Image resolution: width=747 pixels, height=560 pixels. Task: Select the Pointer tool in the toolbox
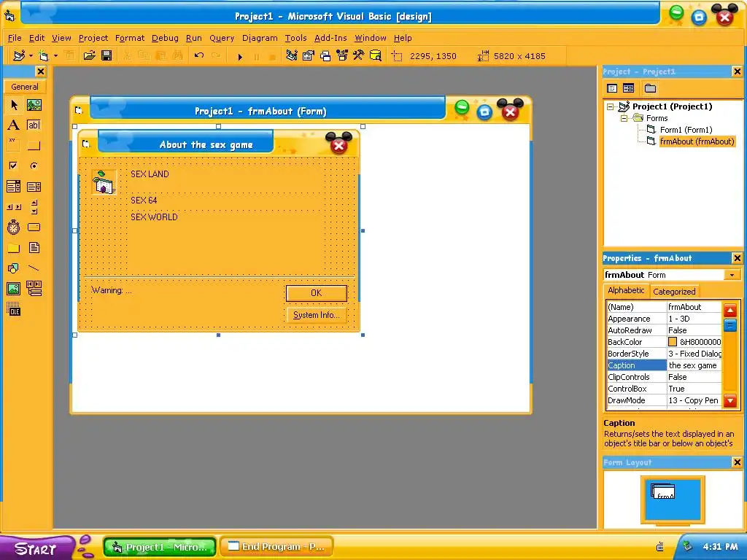14,105
